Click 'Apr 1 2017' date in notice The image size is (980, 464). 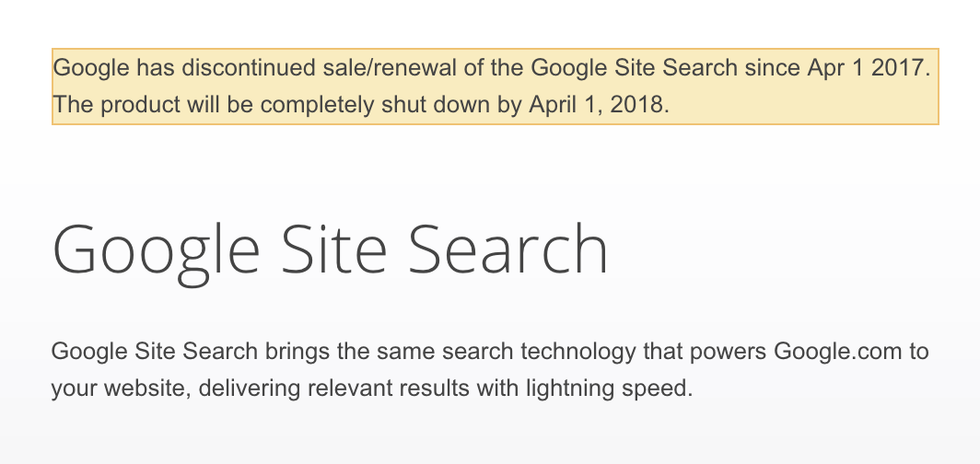(x=866, y=67)
